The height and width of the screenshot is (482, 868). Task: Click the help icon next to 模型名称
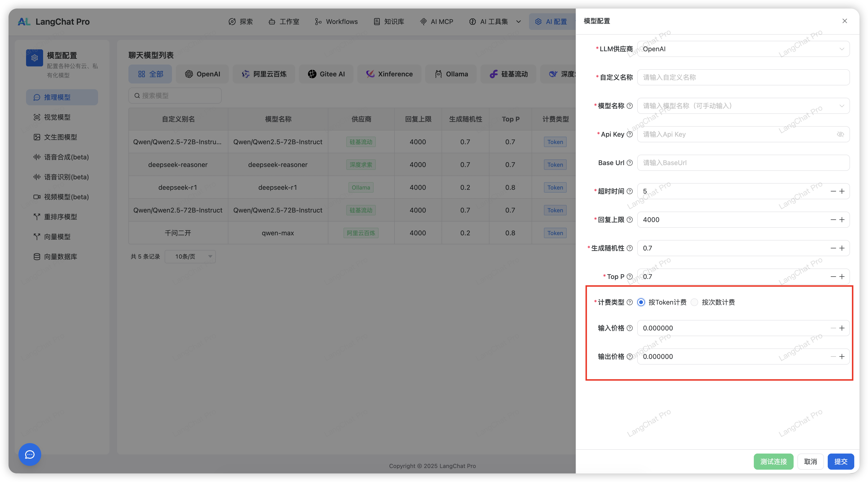[x=629, y=106]
